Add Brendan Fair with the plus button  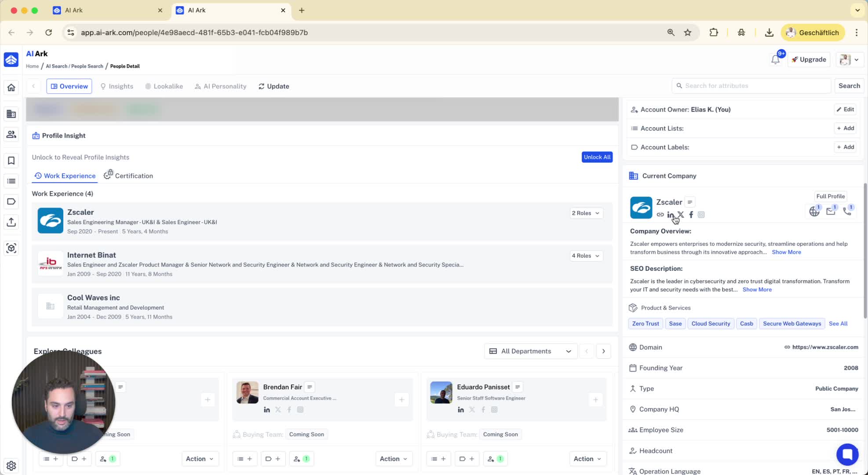pyautogui.click(x=401, y=400)
